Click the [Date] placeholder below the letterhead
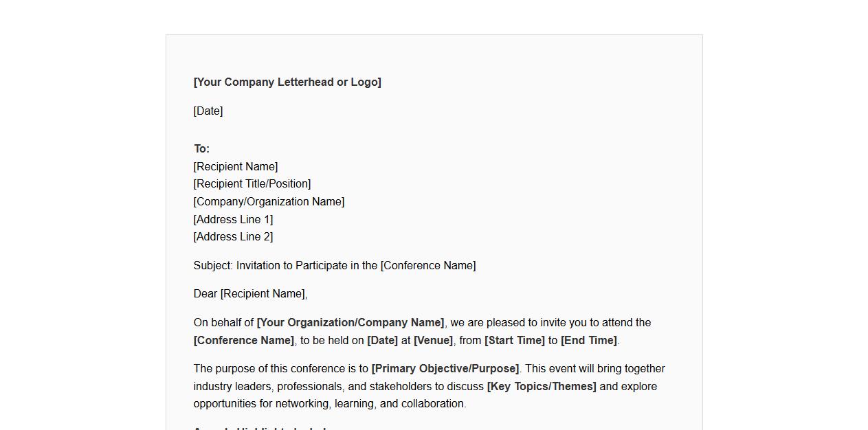 (x=208, y=111)
